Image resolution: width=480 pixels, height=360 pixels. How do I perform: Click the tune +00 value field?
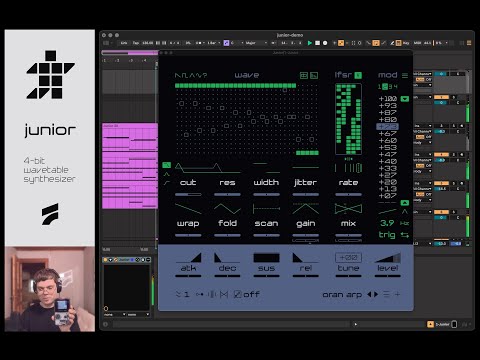(x=348, y=257)
